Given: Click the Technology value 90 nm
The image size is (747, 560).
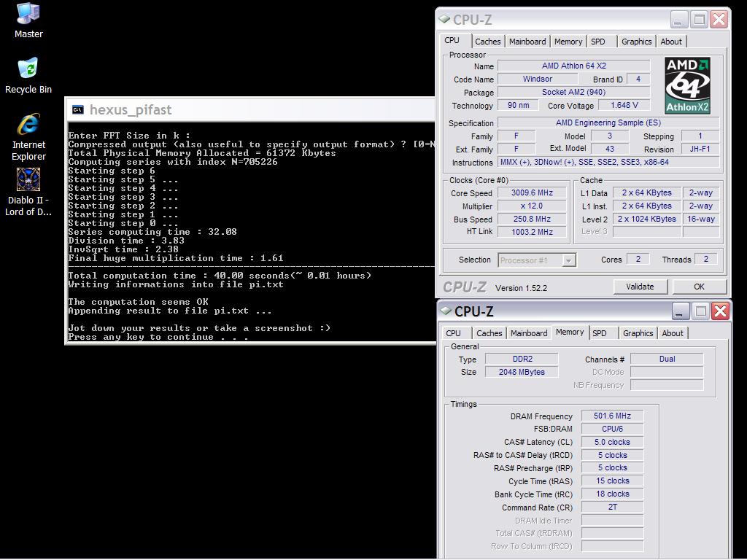Looking at the screenshot, I should coord(519,105).
